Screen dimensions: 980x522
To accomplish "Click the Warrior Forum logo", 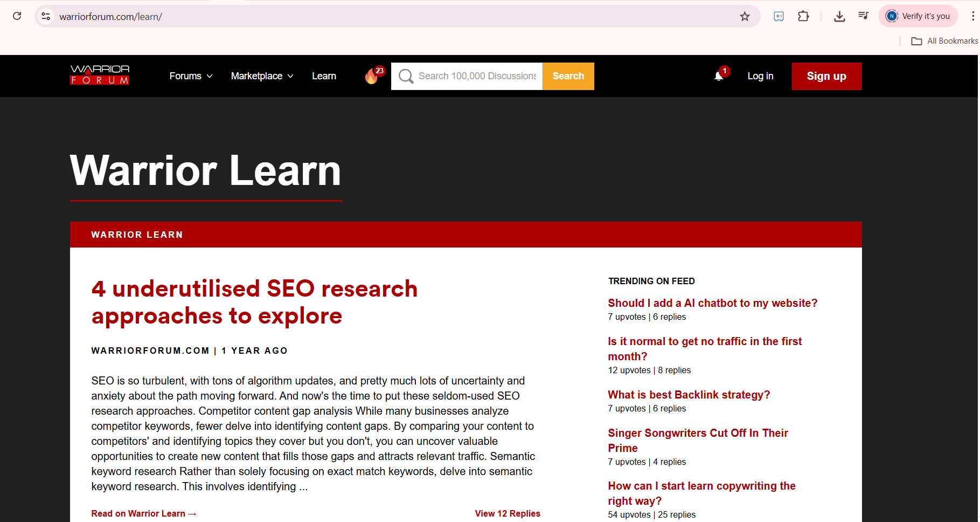I will coord(100,75).
